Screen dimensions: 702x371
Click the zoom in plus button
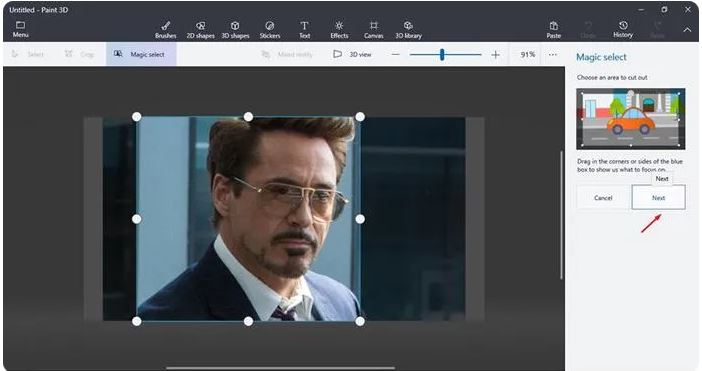pos(495,55)
